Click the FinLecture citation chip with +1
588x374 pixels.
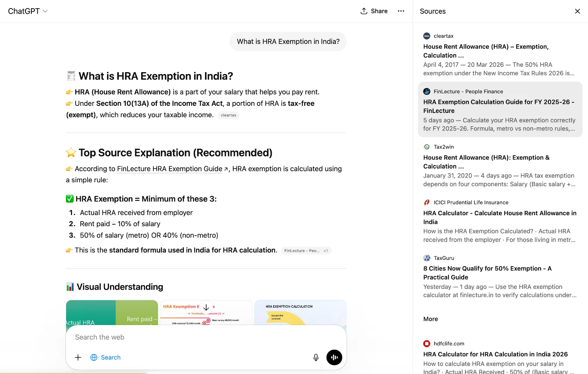coord(306,251)
